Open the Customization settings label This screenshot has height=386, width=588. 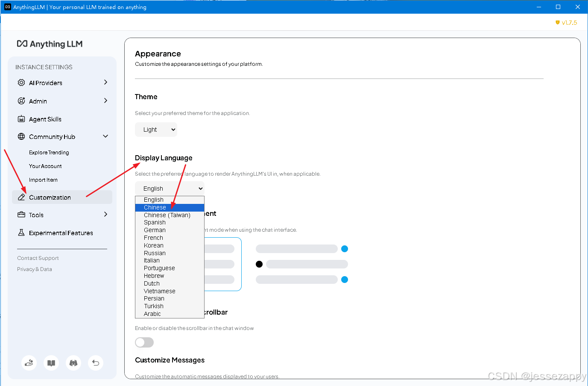coord(50,197)
